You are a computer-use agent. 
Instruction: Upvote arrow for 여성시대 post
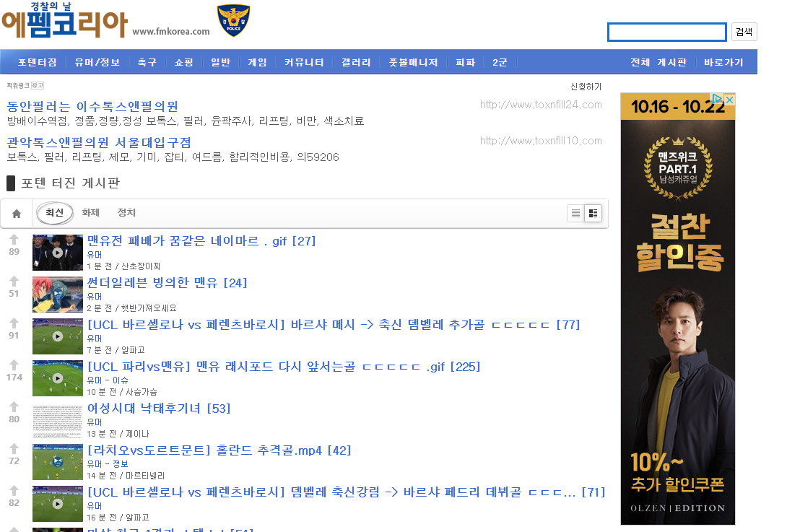coord(14,407)
